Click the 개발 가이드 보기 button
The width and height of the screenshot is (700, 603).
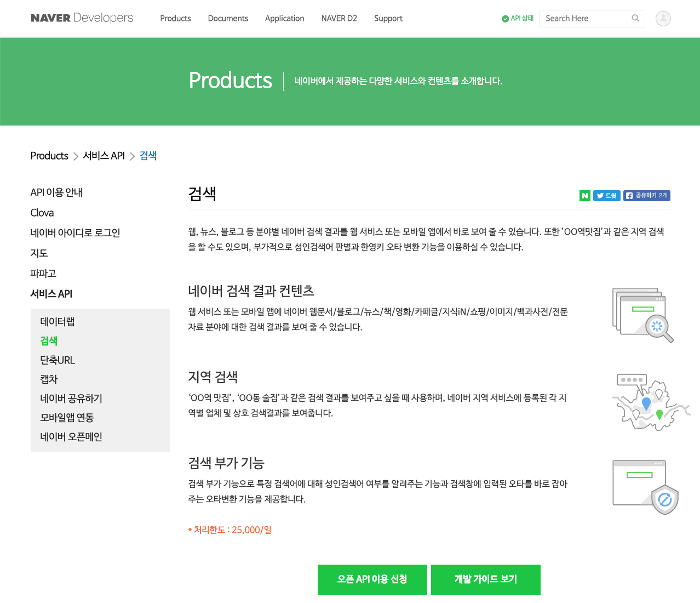[486, 579]
